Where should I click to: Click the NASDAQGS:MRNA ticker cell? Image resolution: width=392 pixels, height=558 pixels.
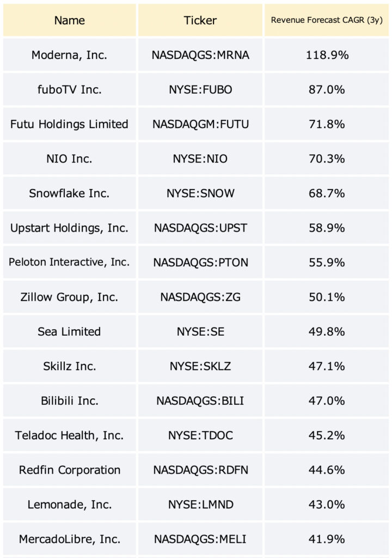pos(200,55)
